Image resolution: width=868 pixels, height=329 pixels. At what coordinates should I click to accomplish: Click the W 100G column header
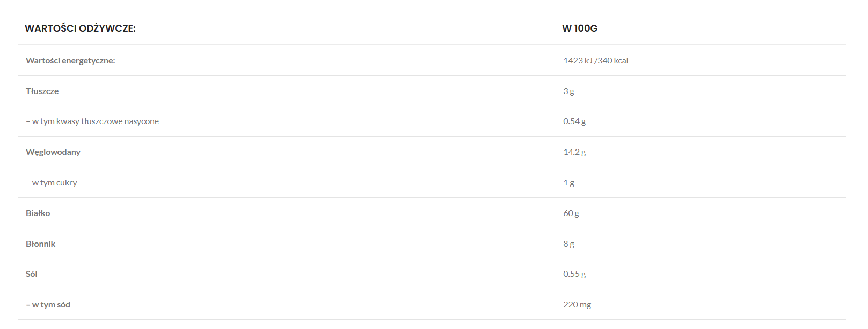580,28
